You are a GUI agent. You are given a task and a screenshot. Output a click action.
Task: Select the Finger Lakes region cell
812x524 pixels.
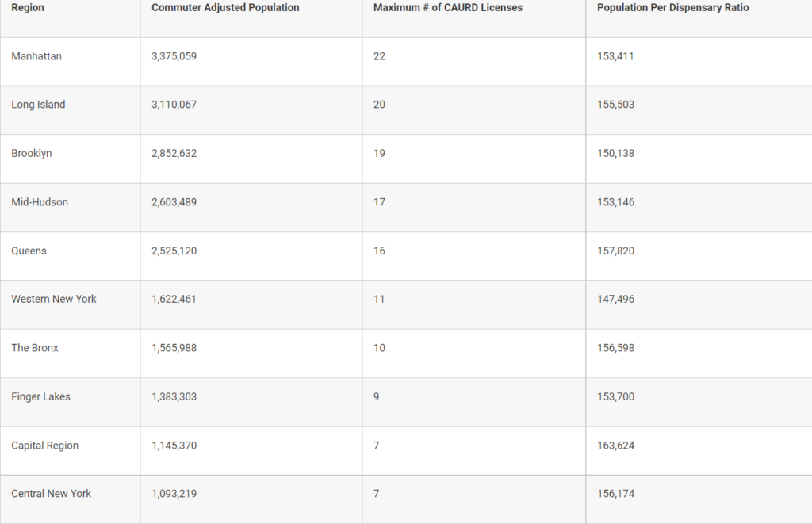click(x=40, y=396)
